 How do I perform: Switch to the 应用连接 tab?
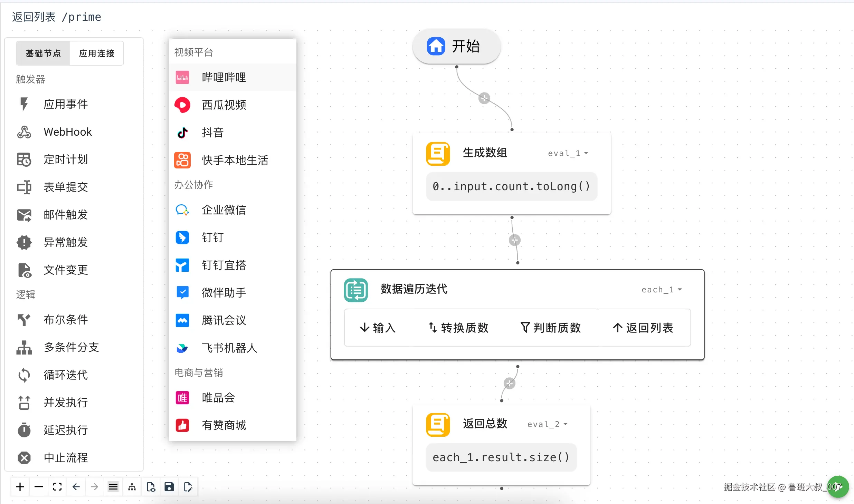tap(97, 53)
